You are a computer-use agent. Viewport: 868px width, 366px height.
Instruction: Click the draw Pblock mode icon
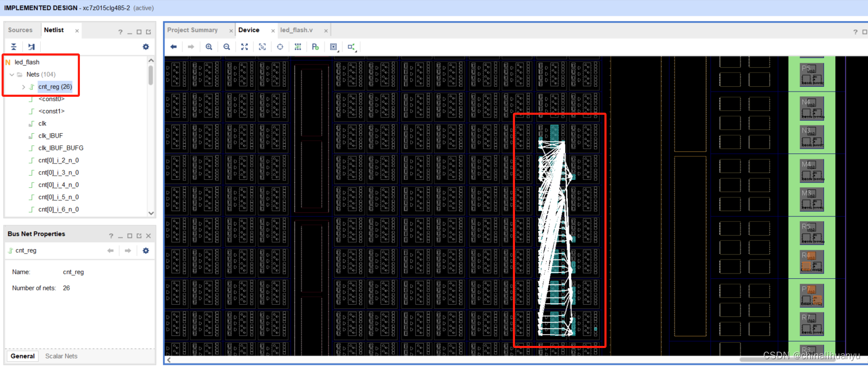[x=315, y=47]
